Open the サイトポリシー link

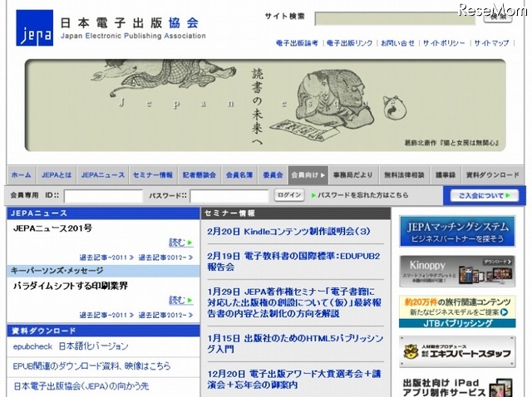(444, 43)
